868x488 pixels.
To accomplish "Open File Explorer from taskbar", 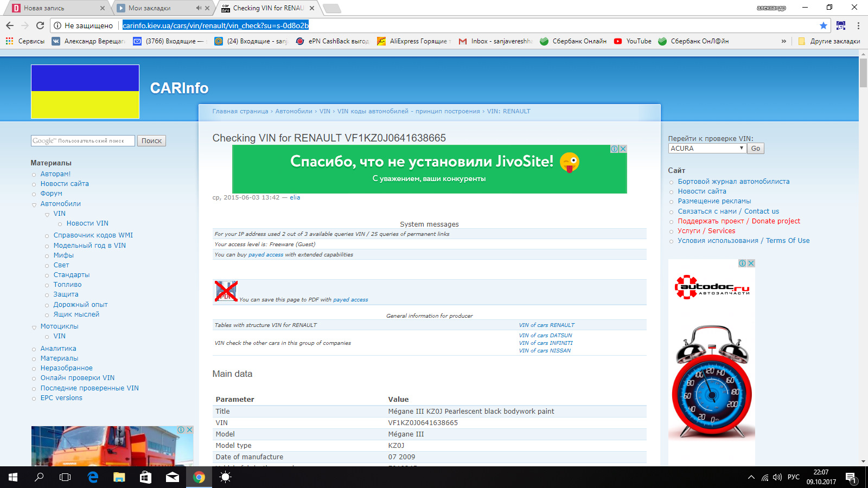I will click(x=119, y=477).
